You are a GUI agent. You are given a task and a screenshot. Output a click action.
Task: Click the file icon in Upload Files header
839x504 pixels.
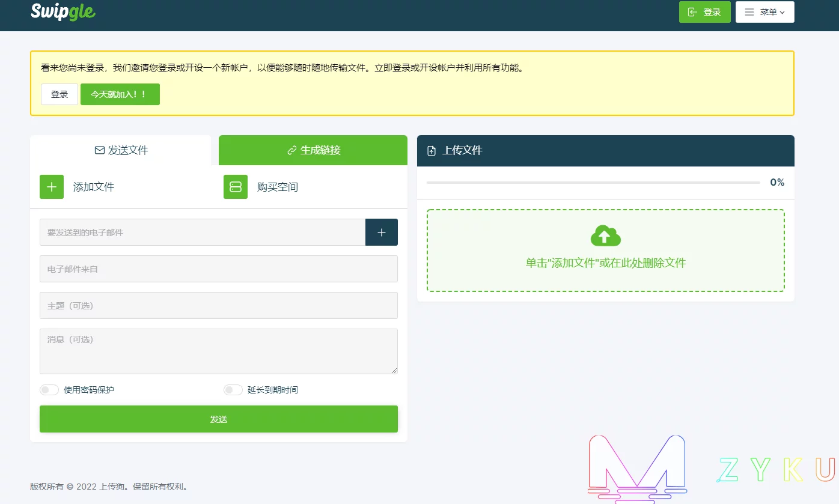tap(432, 151)
